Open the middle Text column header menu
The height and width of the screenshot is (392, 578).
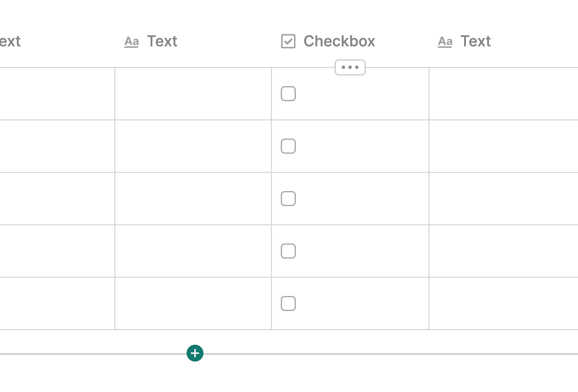tap(162, 41)
